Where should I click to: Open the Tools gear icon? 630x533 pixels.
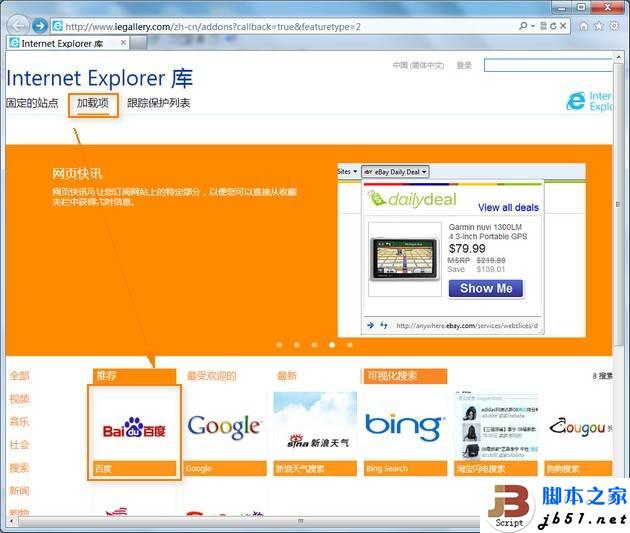pyautogui.click(x=614, y=26)
